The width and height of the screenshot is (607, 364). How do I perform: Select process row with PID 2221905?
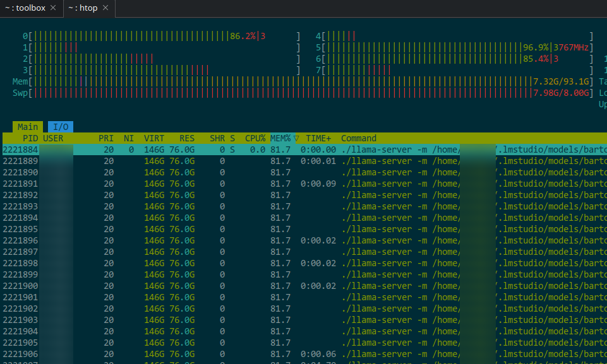[304, 343]
